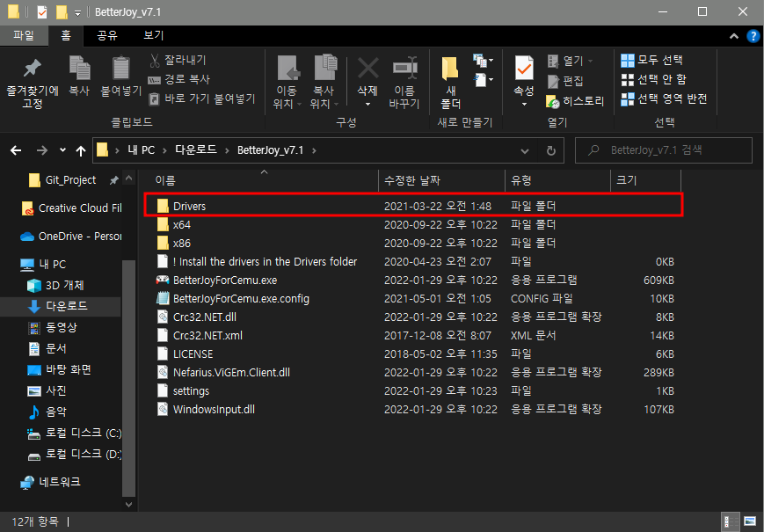This screenshot has height=532, width=764.
Task: Open OneDrive - Personal in sidebar
Action: (x=71, y=237)
